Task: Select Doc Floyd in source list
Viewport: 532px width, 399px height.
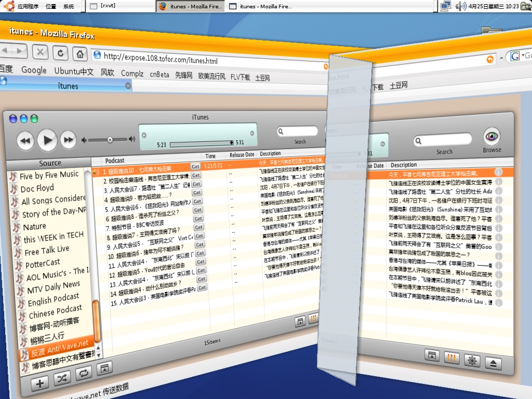Action: (x=37, y=188)
